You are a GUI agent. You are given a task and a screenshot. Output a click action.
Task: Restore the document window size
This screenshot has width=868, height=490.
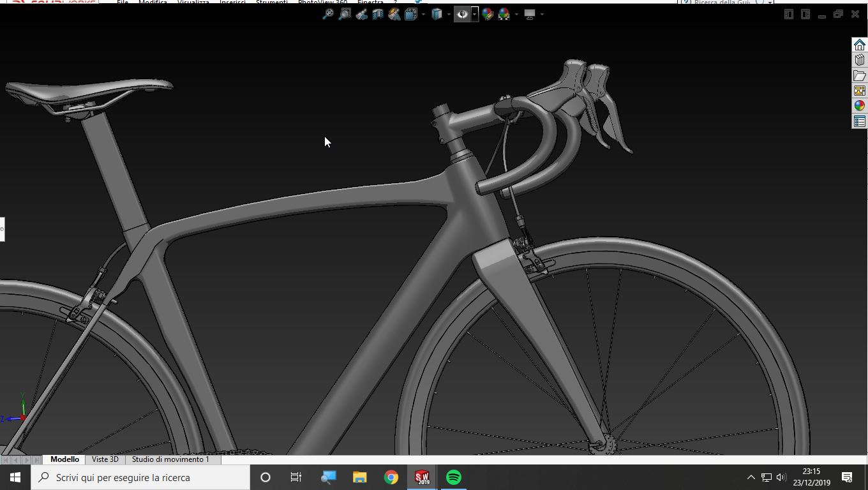point(838,14)
